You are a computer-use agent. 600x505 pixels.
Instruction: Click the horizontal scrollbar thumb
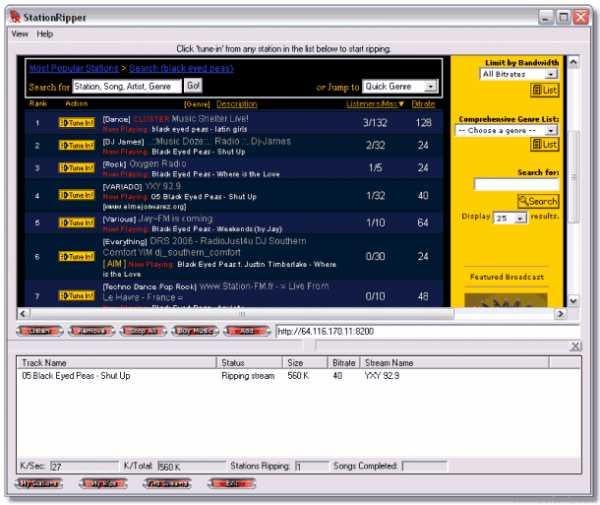point(241,314)
